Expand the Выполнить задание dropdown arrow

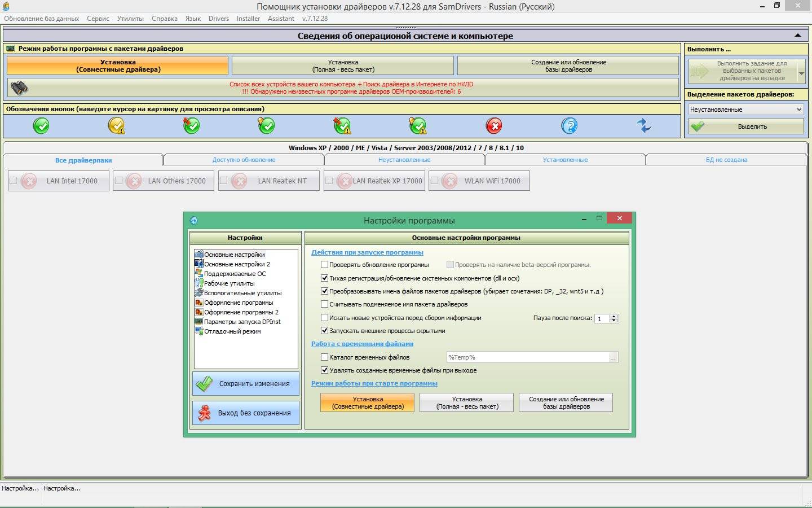coord(801,72)
